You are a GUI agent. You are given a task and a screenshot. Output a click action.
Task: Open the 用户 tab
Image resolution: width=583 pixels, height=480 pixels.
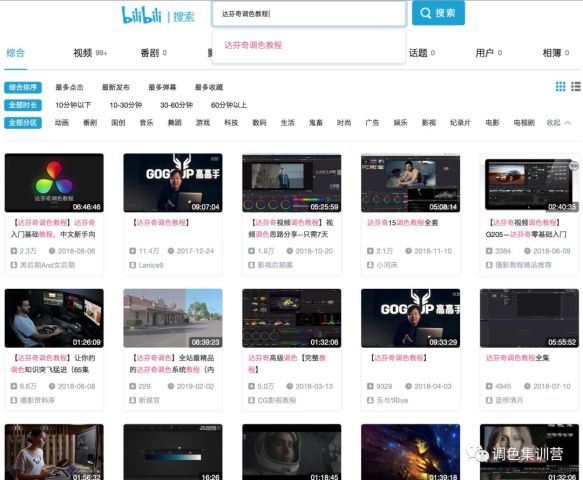489,53
